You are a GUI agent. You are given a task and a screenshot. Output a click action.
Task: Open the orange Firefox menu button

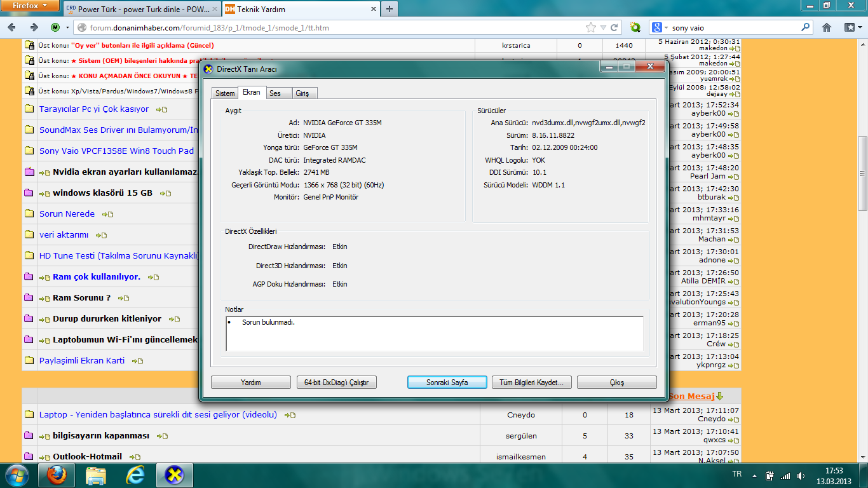pyautogui.click(x=29, y=6)
